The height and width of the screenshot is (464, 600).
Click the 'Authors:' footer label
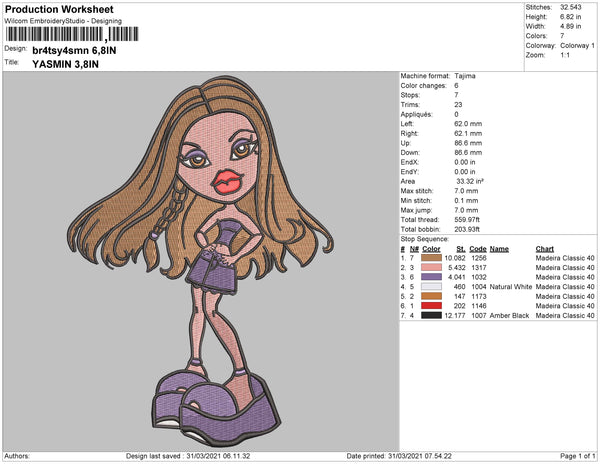tap(17, 456)
